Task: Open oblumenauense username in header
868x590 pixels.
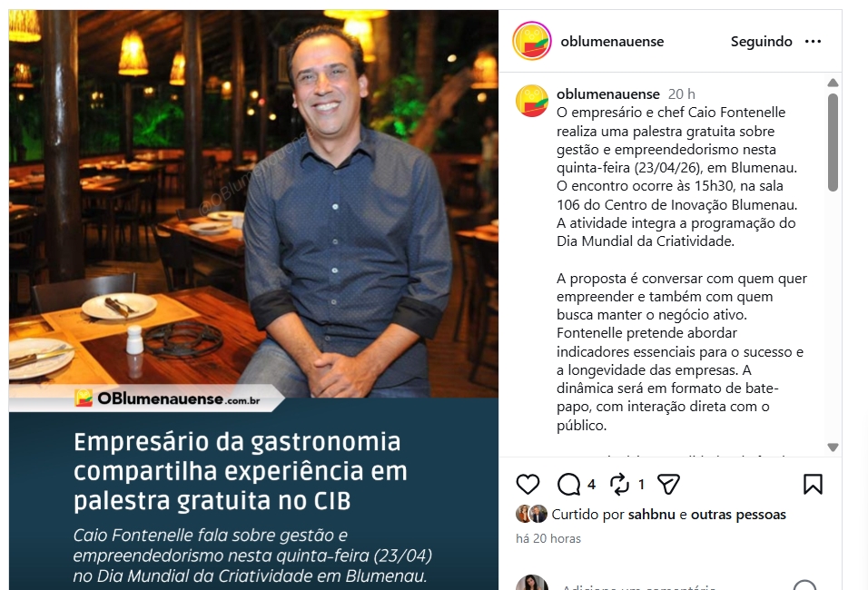Action: pyautogui.click(x=612, y=42)
